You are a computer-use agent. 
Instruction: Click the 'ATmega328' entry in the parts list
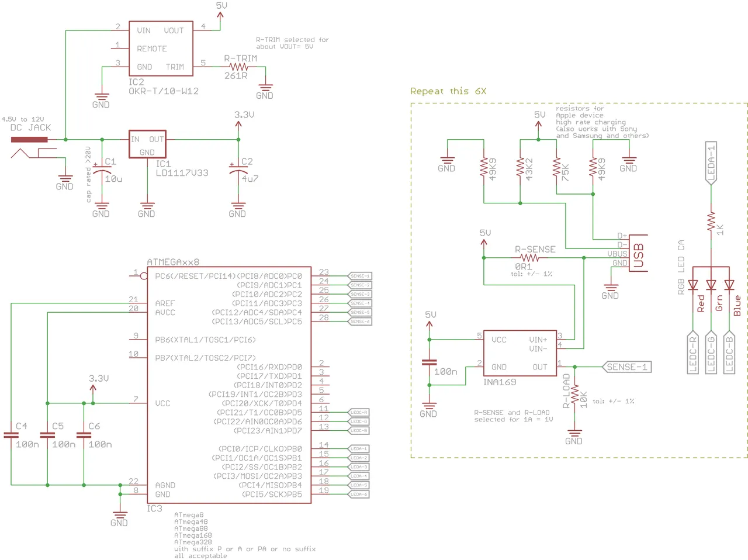pos(193,542)
